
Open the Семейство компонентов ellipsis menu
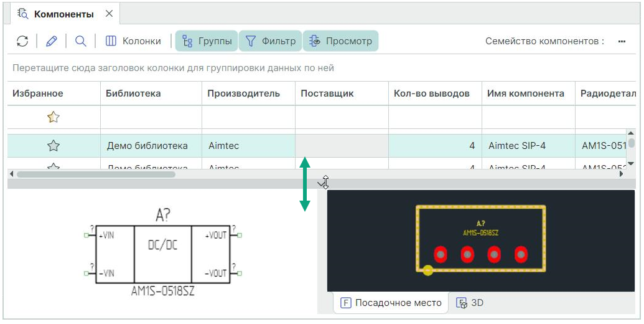(x=621, y=41)
